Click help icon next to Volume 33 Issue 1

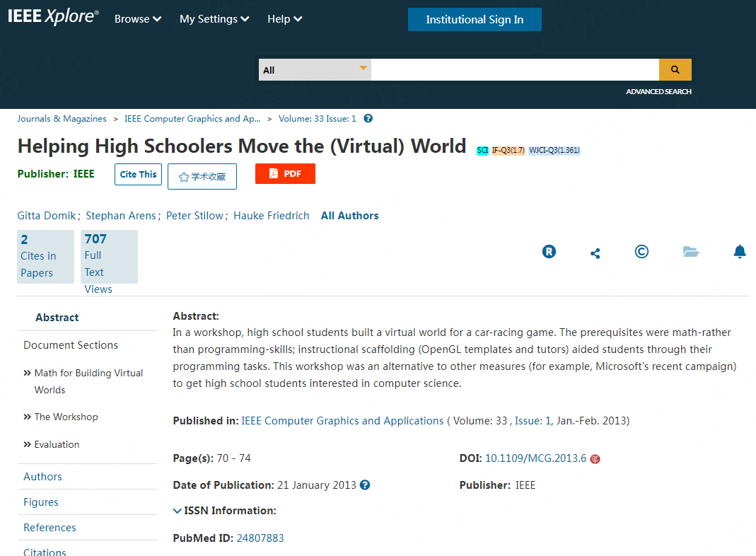point(368,119)
